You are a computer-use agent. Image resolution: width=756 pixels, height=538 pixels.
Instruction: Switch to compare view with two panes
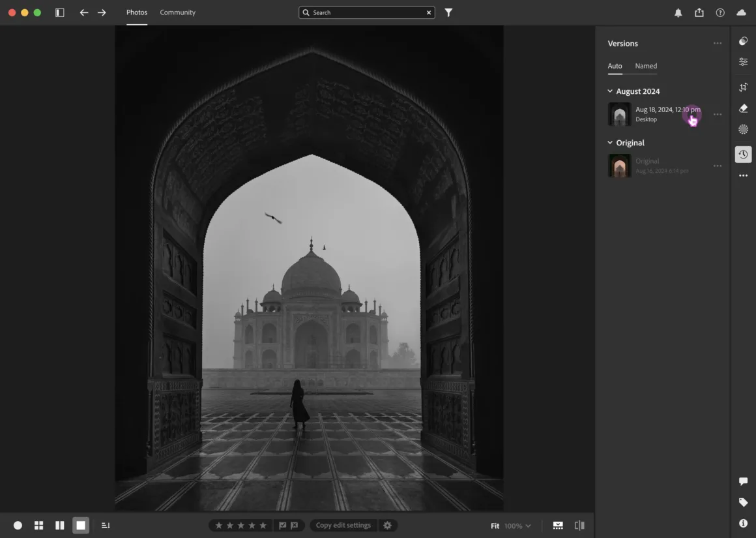pyautogui.click(x=60, y=526)
